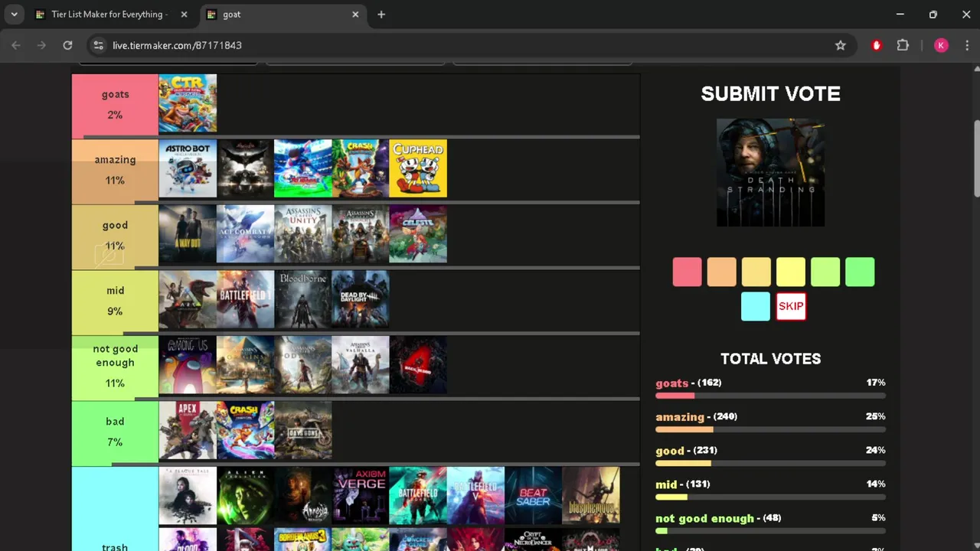Click the Death Stranding cover image
980x551 pixels.
click(770, 172)
